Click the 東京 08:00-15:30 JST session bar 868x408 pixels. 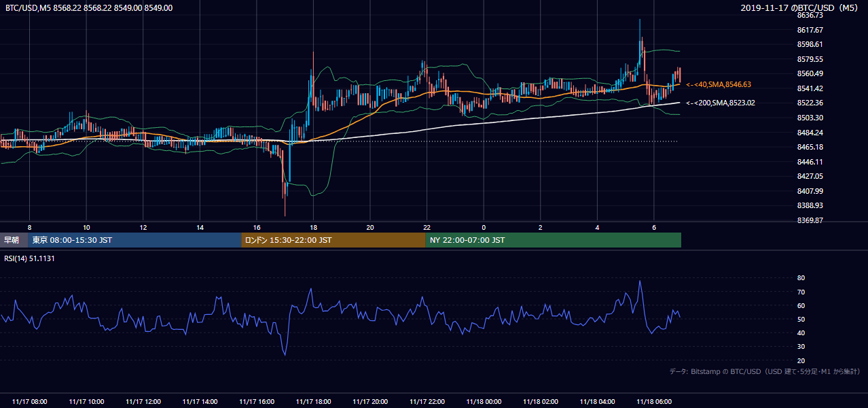[x=134, y=240]
